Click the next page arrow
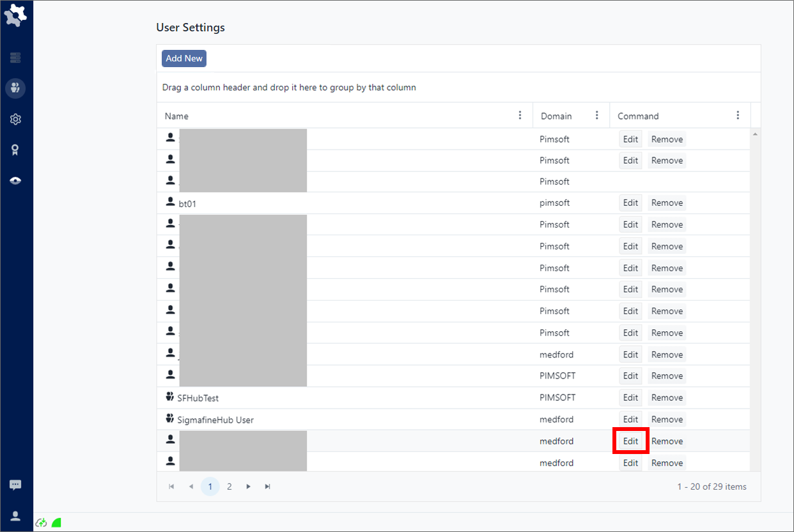 pos(249,487)
